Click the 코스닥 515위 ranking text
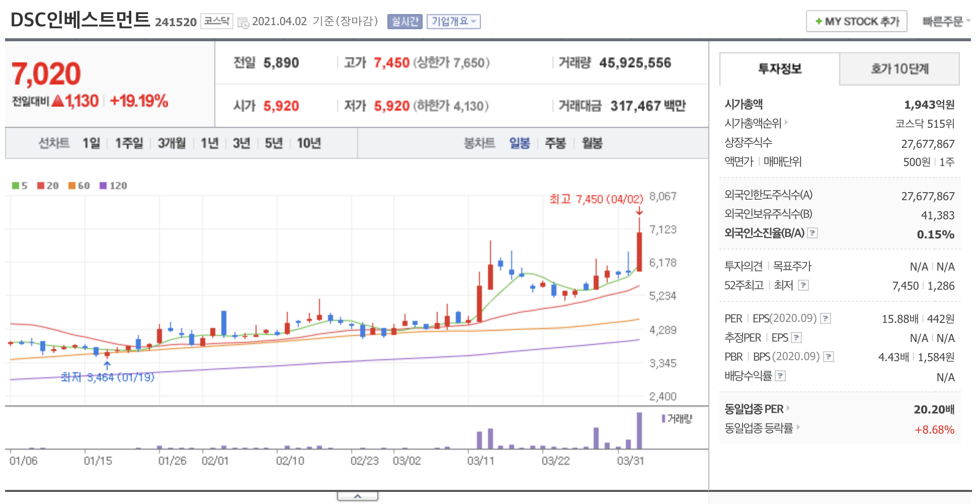 [x=925, y=124]
